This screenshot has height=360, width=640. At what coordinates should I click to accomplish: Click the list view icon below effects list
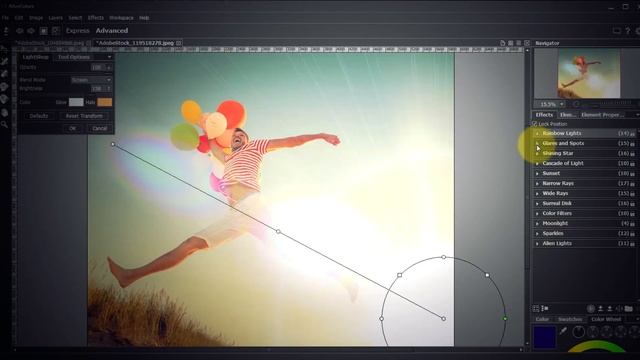pyautogui.click(x=544, y=309)
